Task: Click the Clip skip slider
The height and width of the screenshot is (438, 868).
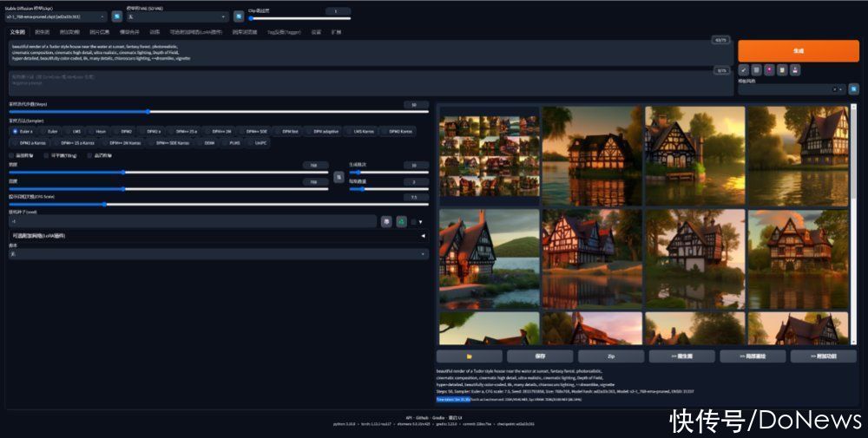Action: [299, 18]
